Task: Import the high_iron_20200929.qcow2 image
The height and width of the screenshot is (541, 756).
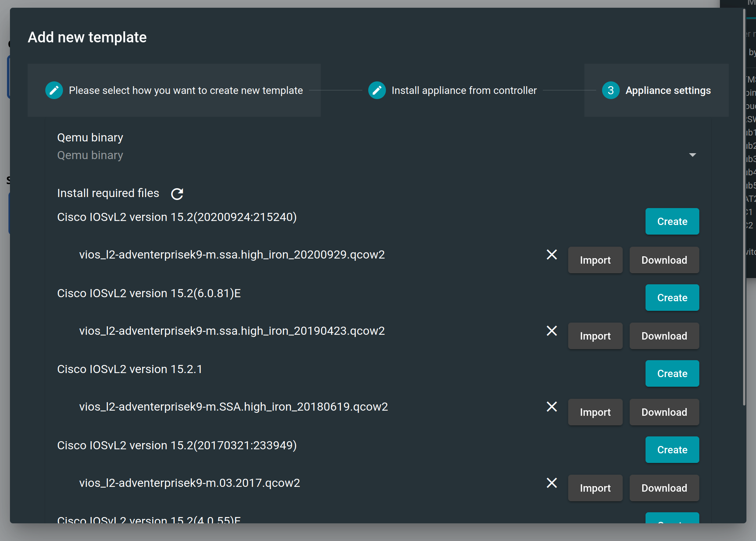Action: 595,260
